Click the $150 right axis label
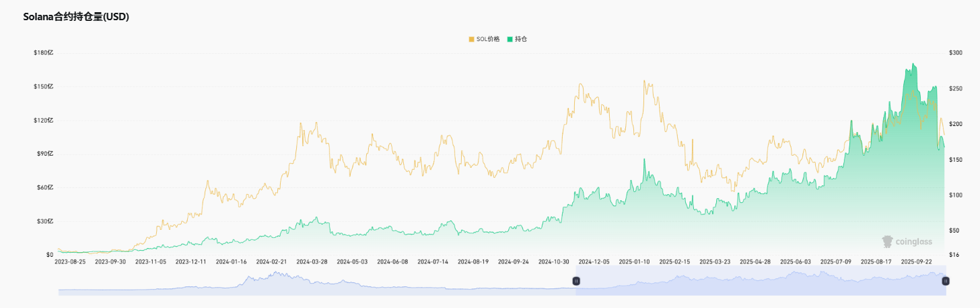980x308 pixels. click(956, 160)
